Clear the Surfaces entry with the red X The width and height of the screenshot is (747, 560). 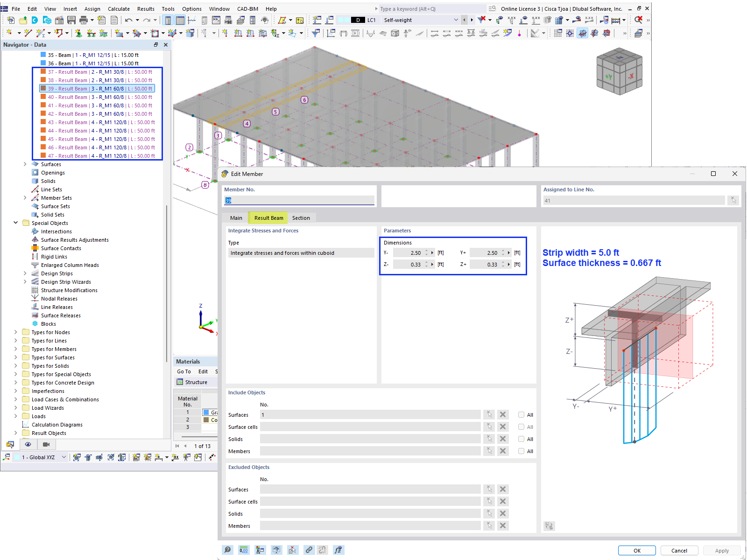(x=503, y=414)
